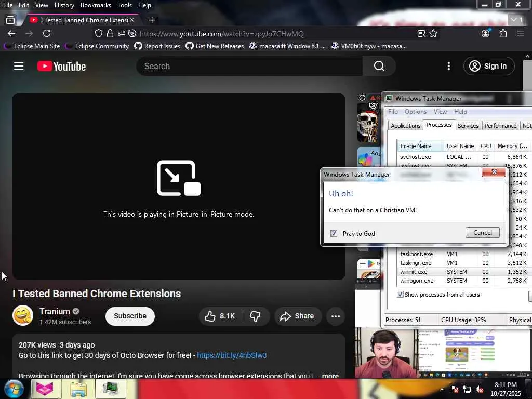Screen dimensions: 532x399
Task: Select the wininit.exe process row
Action: click(x=463, y=272)
